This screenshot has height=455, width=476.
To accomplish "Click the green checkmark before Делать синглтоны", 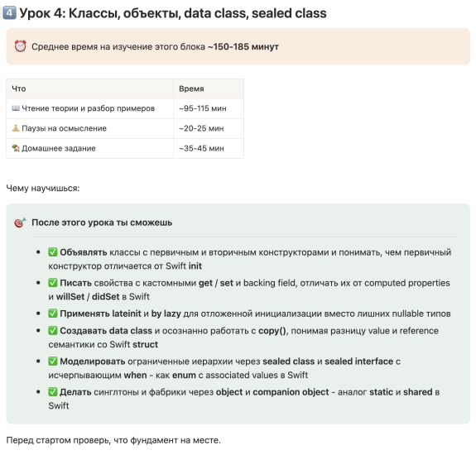I will pos(52,392).
